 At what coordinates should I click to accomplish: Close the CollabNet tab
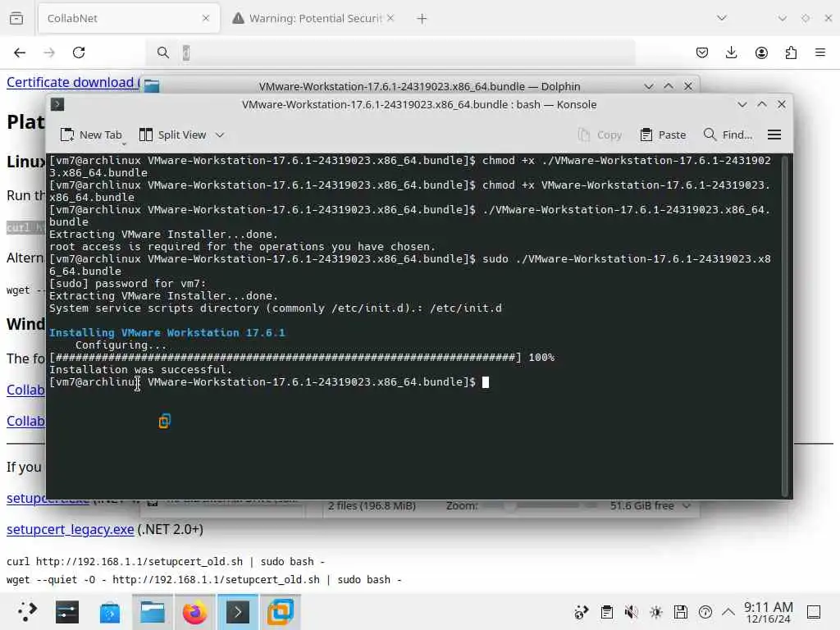(206, 18)
